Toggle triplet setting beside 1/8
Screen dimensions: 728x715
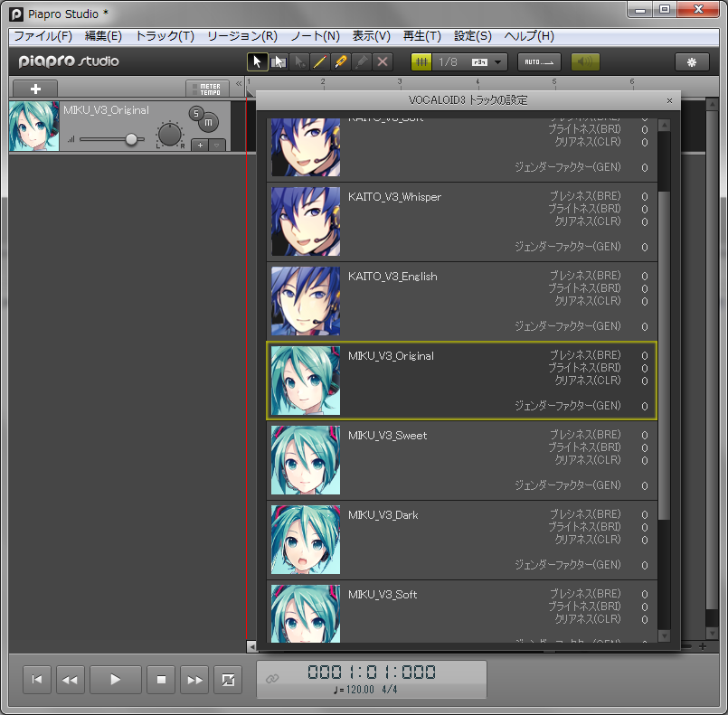point(479,62)
